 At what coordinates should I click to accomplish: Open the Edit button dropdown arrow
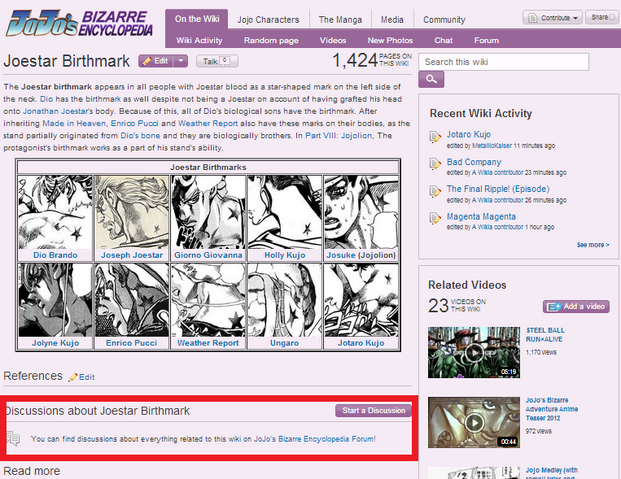[x=181, y=61]
